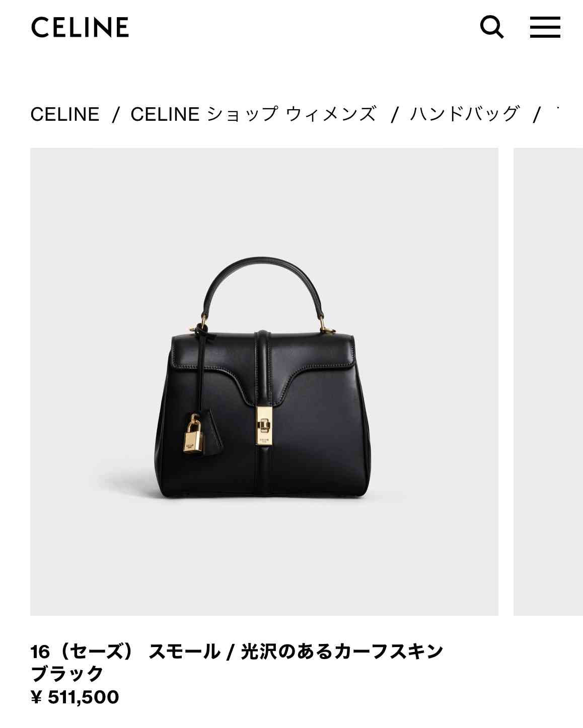Click the ¥ 511,500 price
Screen dimensions: 583x728
(x=75, y=697)
